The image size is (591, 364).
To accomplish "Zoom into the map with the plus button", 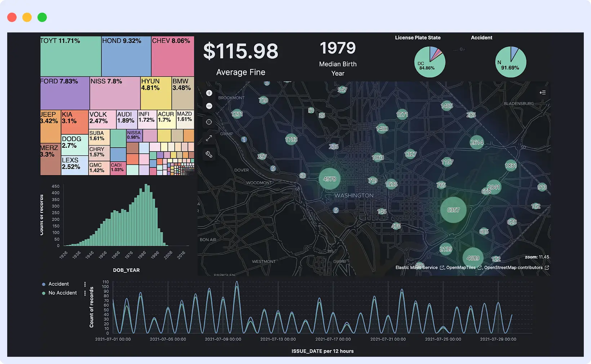I will click(x=209, y=93).
